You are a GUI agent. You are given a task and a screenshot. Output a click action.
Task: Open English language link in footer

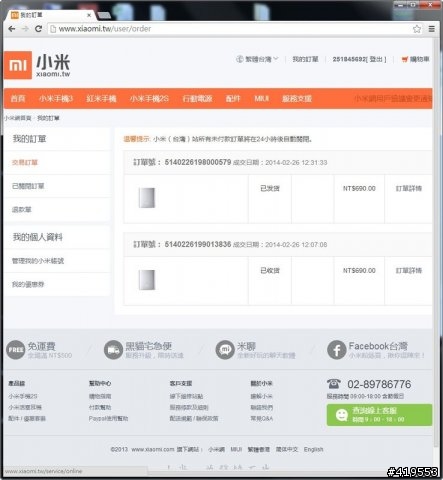tap(313, 449)
